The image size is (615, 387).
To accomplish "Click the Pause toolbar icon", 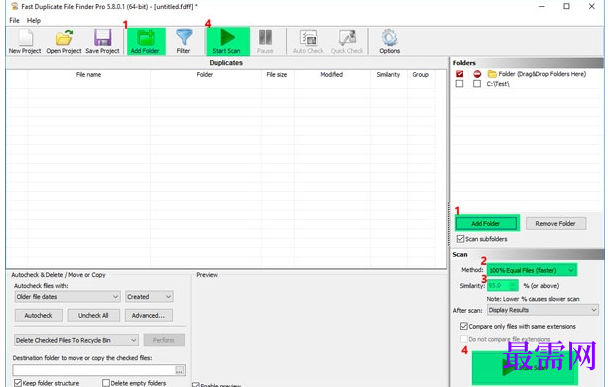I will click(x=265, y=42).
